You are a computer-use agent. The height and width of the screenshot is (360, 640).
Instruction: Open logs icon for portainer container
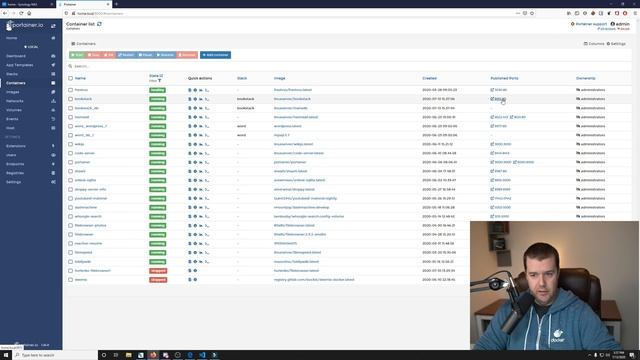[190, 162]
